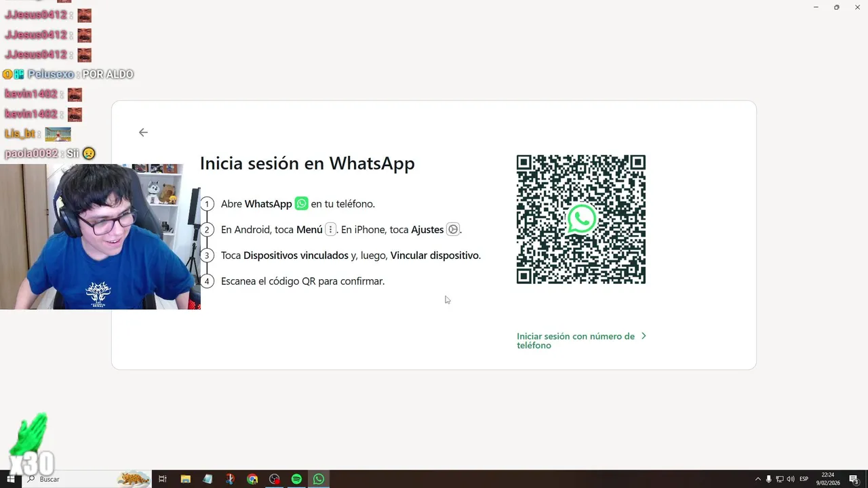Click the chevron beside the phone number login link

point(644,335)
